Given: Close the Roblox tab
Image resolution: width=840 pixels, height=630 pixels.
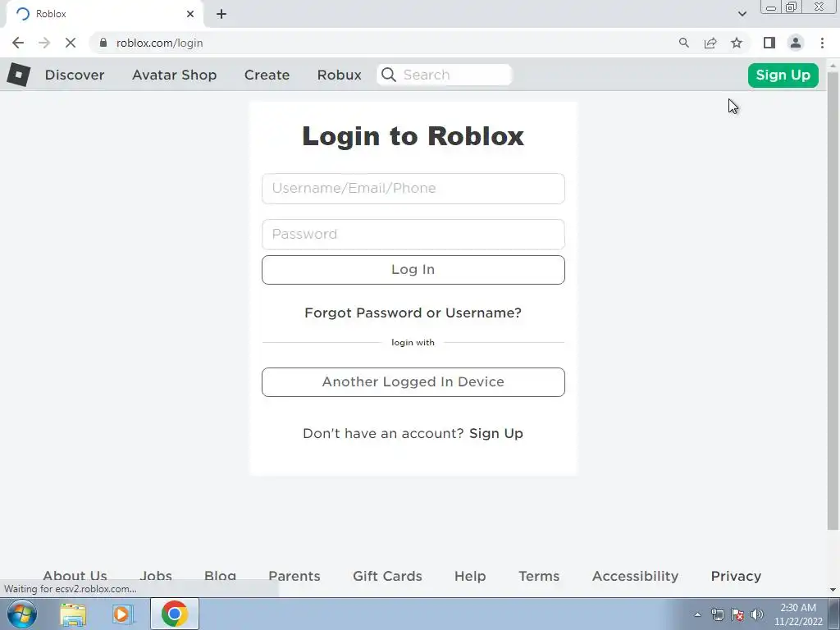Looking at the screenshot, I should coord(190,14).
